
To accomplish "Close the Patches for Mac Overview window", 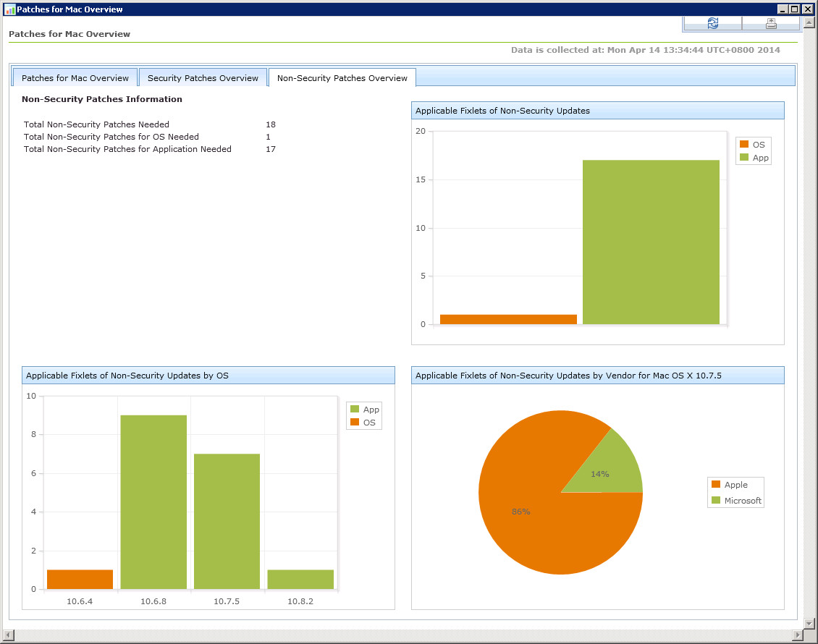I will click(807, 9).
